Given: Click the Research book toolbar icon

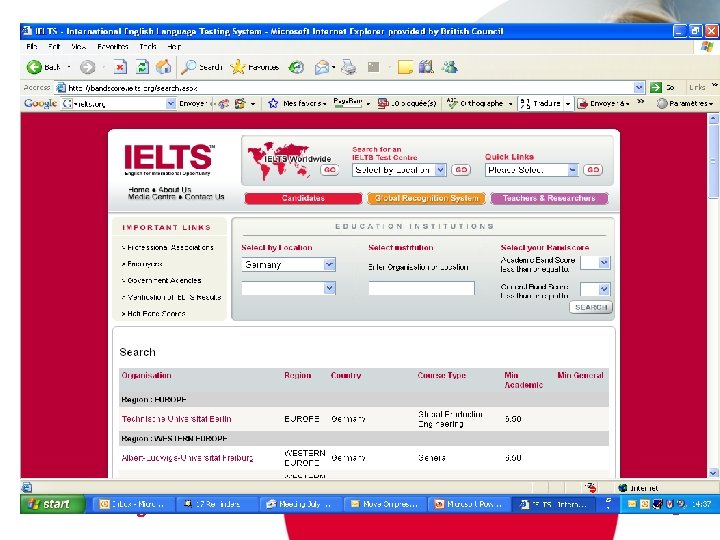Looking at the screenshot, I should tap(426, 67).
